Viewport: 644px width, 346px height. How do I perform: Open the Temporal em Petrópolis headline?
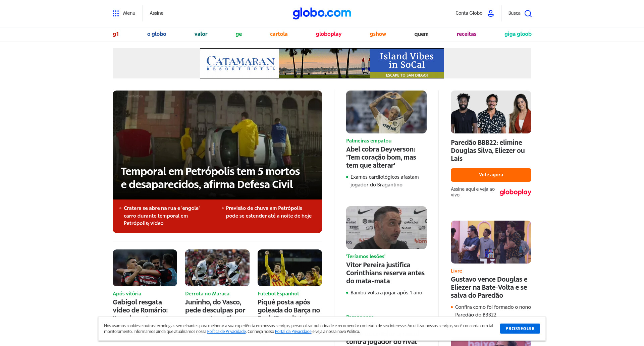point(210,178)
